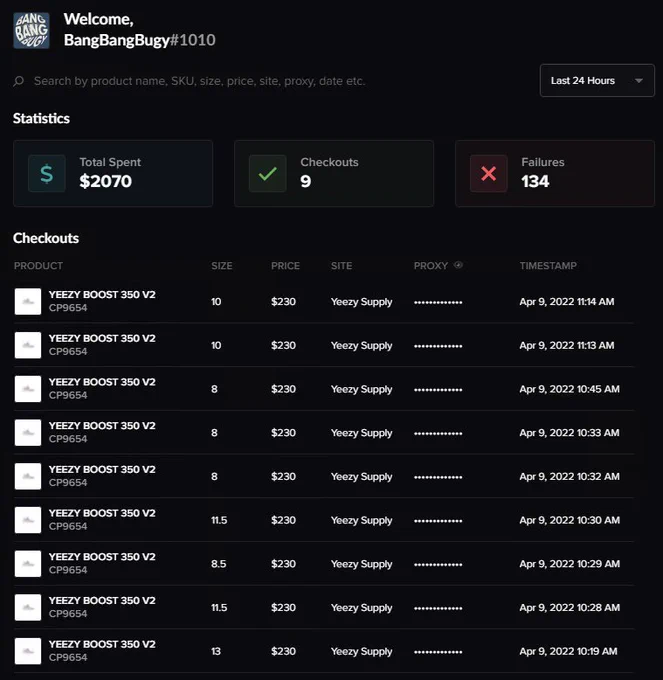The width and height of the screenshot is (663, 680).
Task: Click masked proxy in 10:19 AM row
Action: [438, 652]
